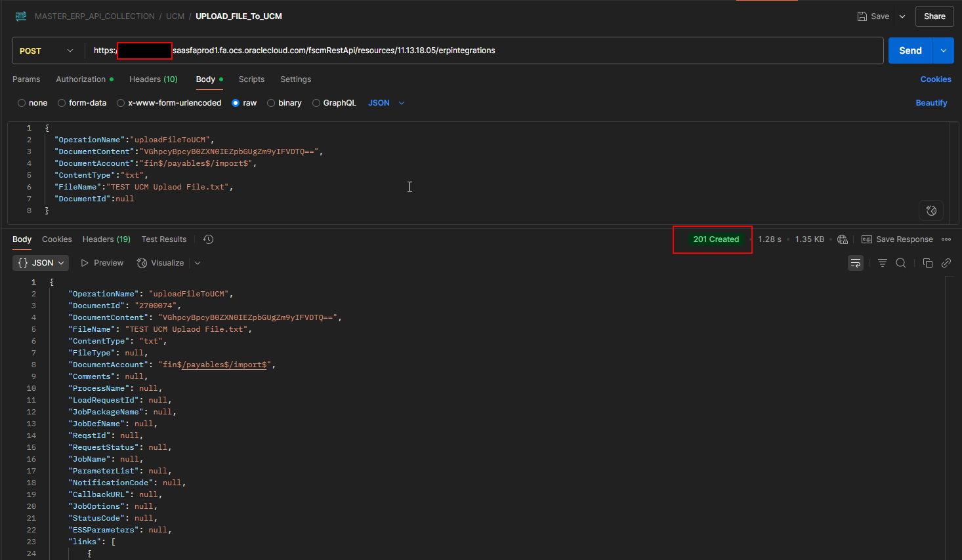Click the Save floppy disk icon

(x=862, y=16)
